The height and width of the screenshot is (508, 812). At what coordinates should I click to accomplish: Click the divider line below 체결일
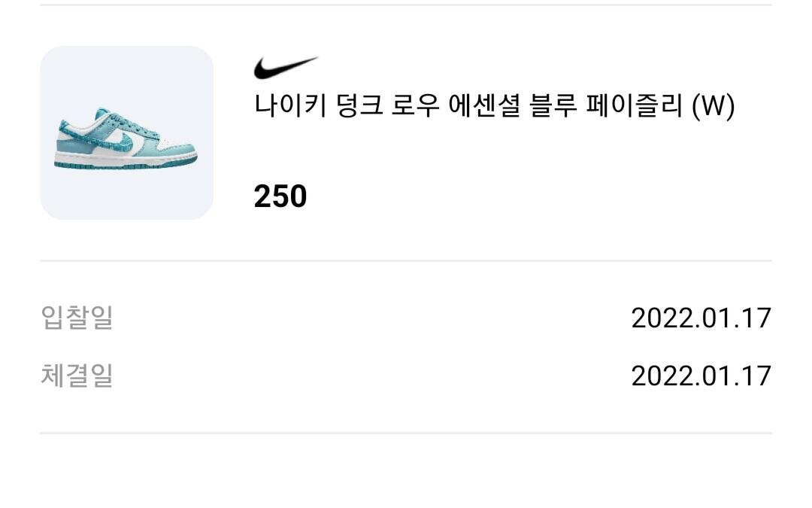406,433
